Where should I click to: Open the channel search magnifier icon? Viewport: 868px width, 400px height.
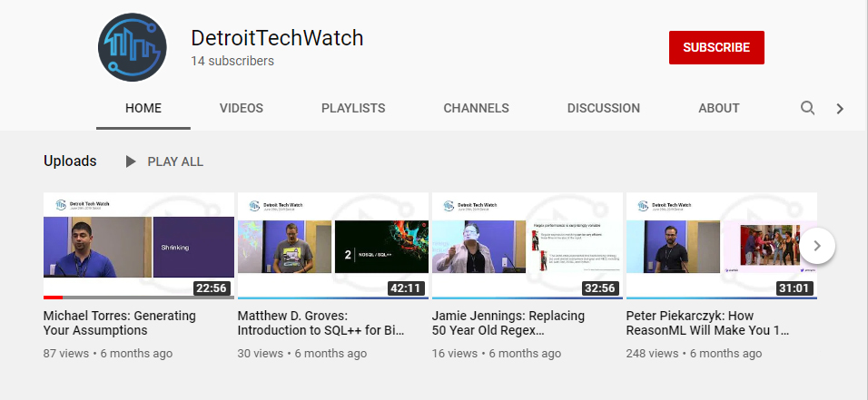[x=807, y=108]
